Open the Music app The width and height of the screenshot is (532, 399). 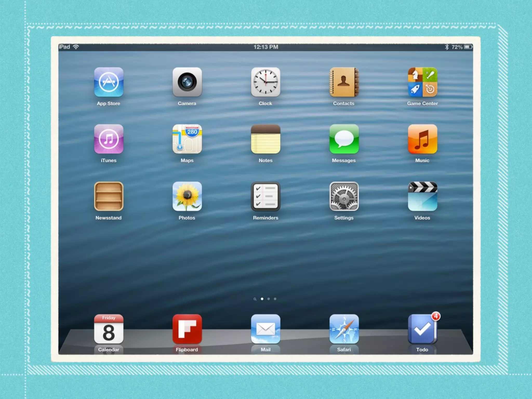pos(422,139)
